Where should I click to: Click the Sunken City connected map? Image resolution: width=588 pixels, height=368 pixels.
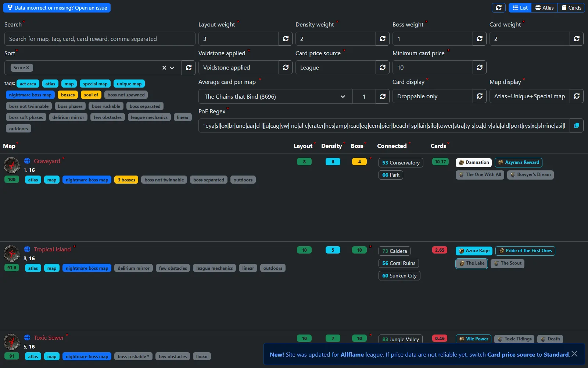(399, 276)
